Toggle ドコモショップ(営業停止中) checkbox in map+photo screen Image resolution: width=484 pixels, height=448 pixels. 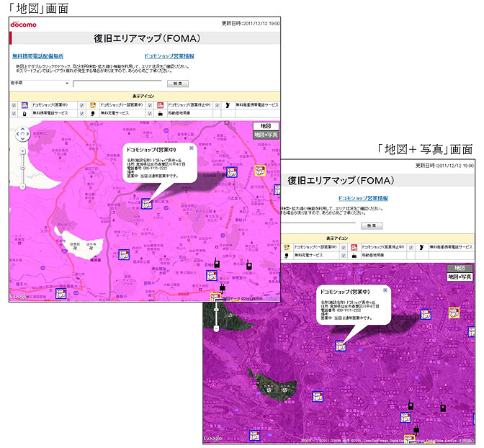coord(344,247)
